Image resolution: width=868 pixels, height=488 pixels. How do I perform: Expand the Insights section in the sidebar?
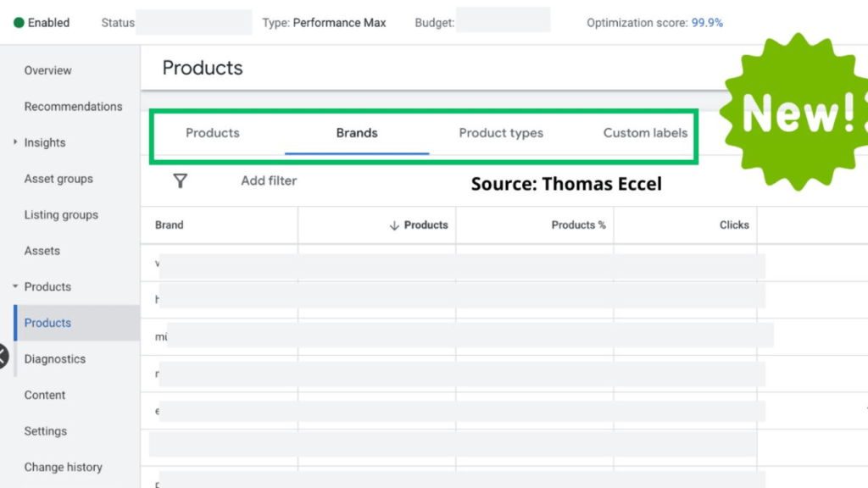click(14, 142)
